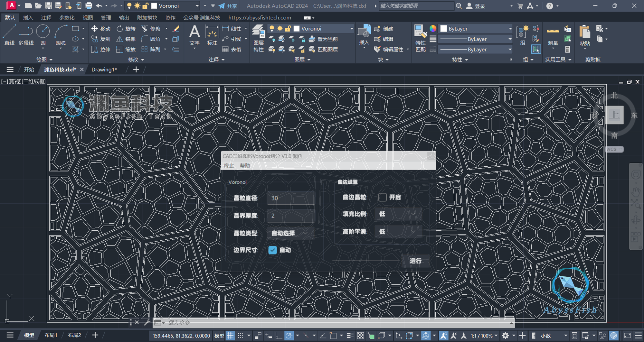Activate the Stretch (拉伸) command

101,49
